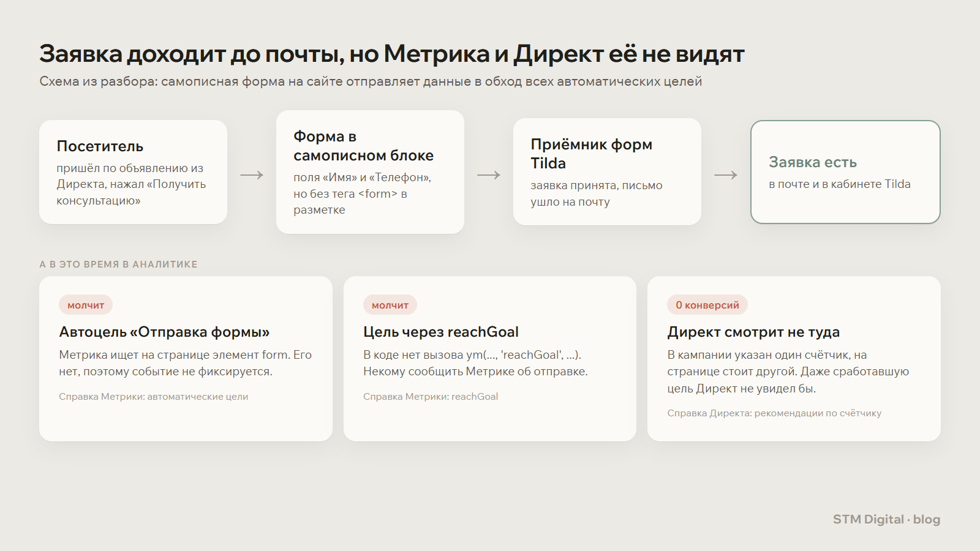Image resolution: width=980 pixels, height=551 pixels.
Task: Click the '0 конверсий' badge
Action: (707, 305)
